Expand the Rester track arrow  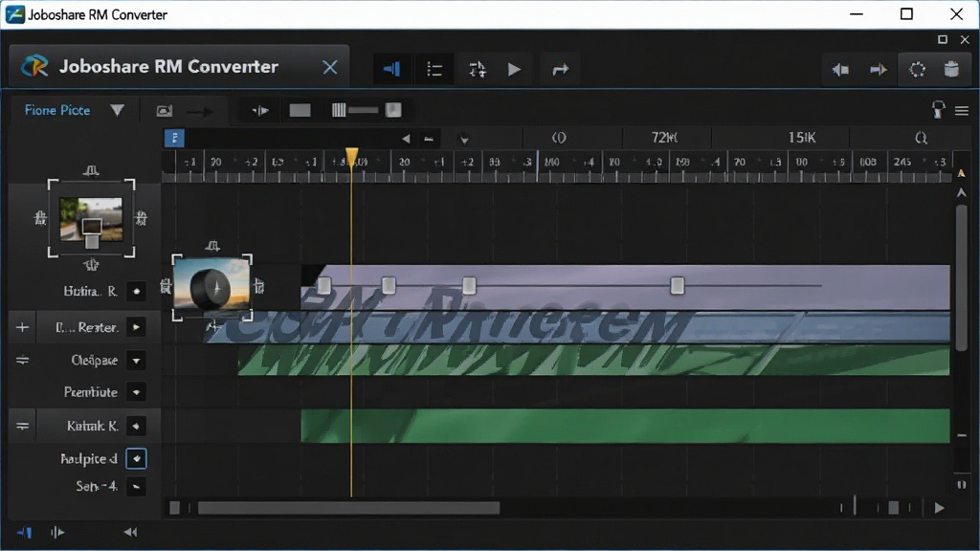(136, 327)
